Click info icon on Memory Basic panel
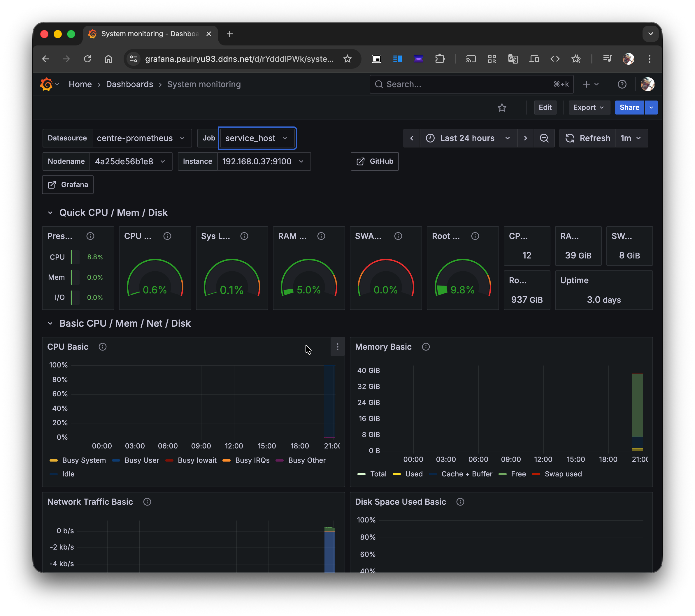Image resolution: width=695 pixels, height=616 pixels. [x=426, y=347]
